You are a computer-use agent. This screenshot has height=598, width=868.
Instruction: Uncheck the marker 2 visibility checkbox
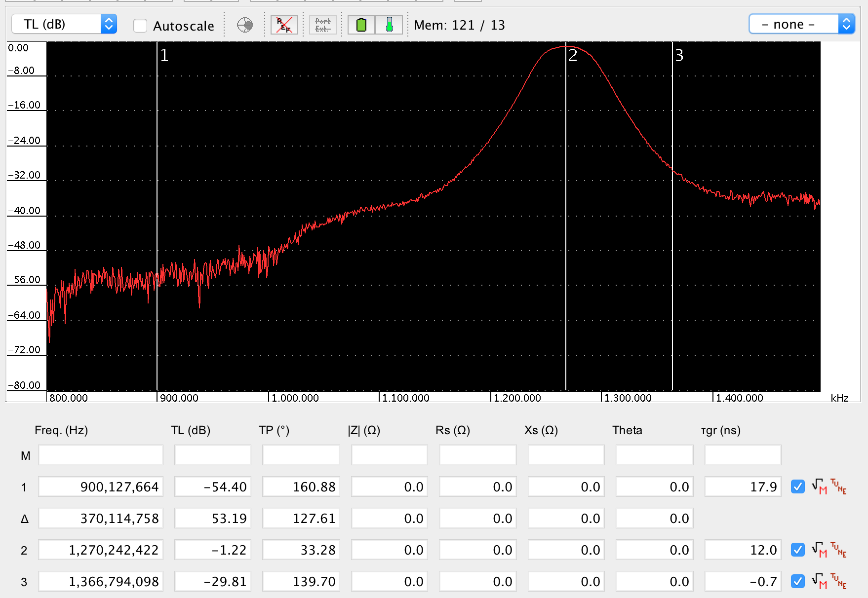797,550
